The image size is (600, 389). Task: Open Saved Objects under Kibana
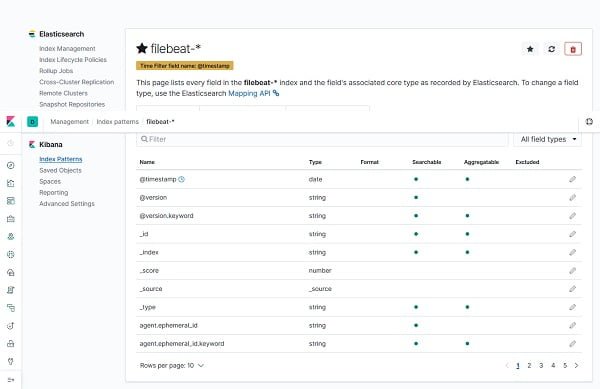coord(60,170)
